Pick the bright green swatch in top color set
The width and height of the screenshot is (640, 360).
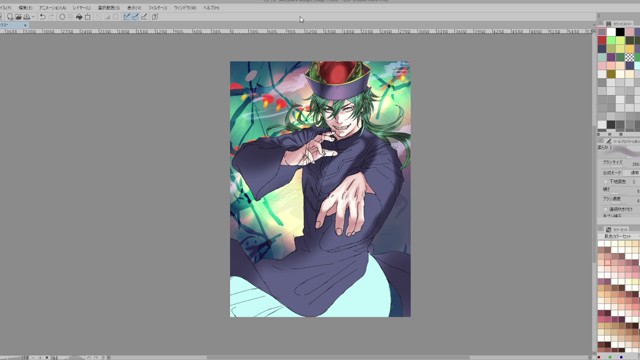point(611,40)
